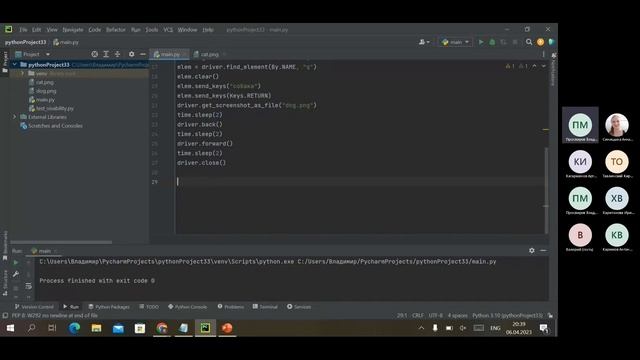Open Chrome from the taskbar
This screenshot has width=640, height=360.
tap(162, 328)
